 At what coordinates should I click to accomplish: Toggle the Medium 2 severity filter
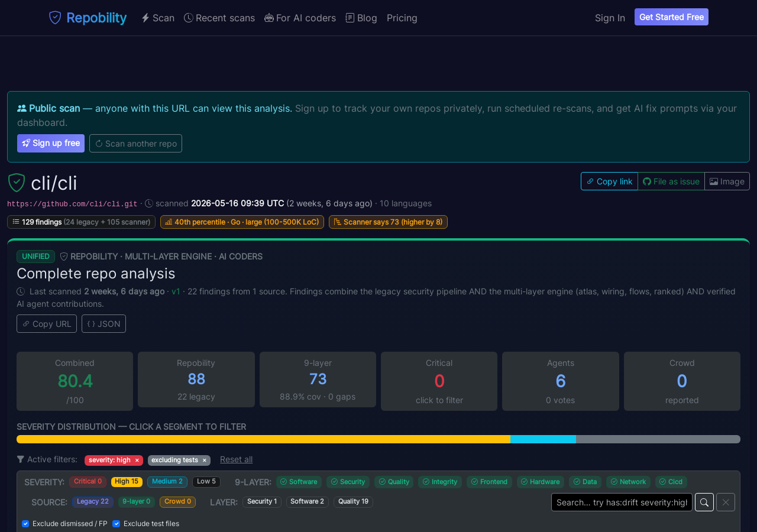tap(167, 482)
